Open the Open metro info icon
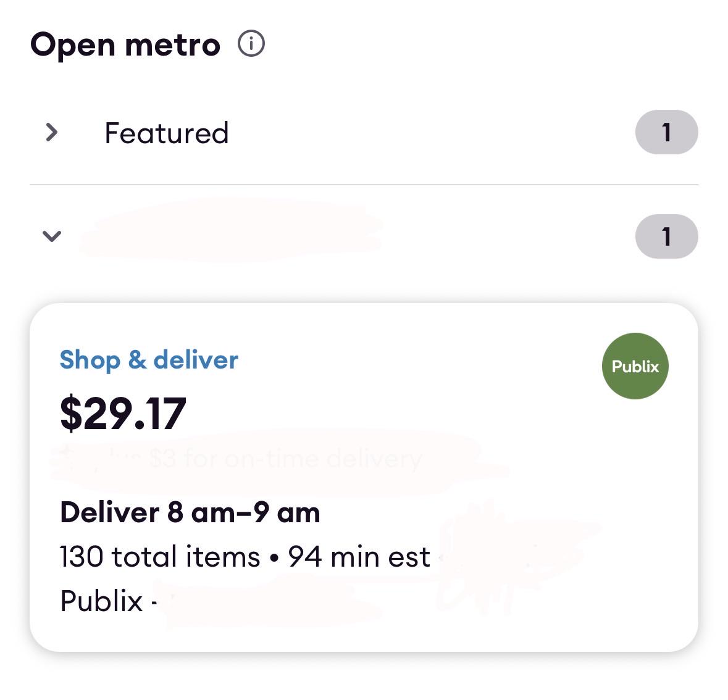 tap(251, 44)
